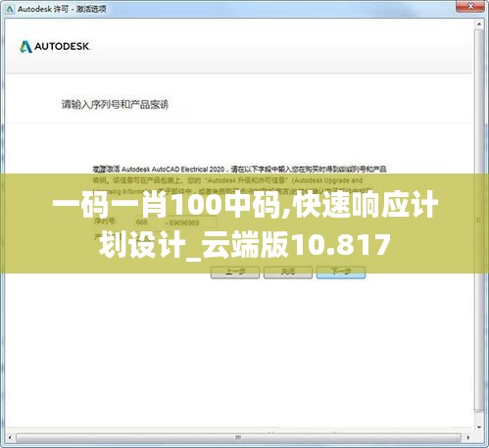Close the Autodesk license window

pyautogui.click(x=470, y=6)
